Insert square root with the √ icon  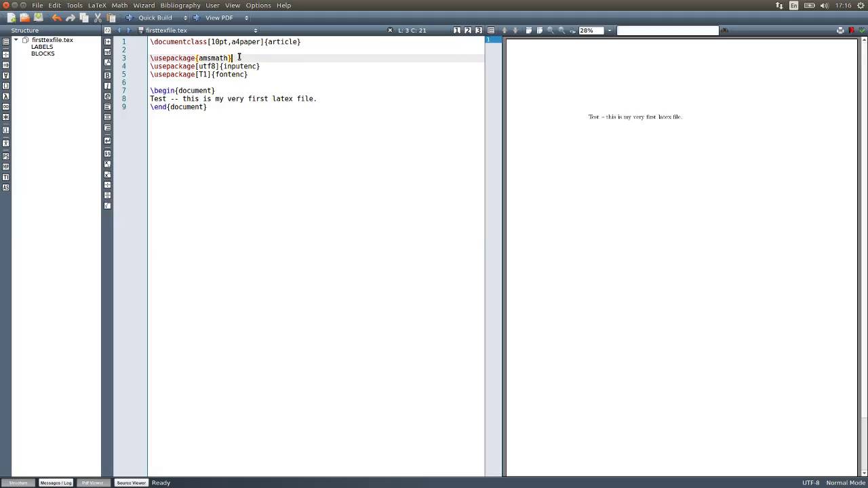pyautogui.click(x=107, y=205)
